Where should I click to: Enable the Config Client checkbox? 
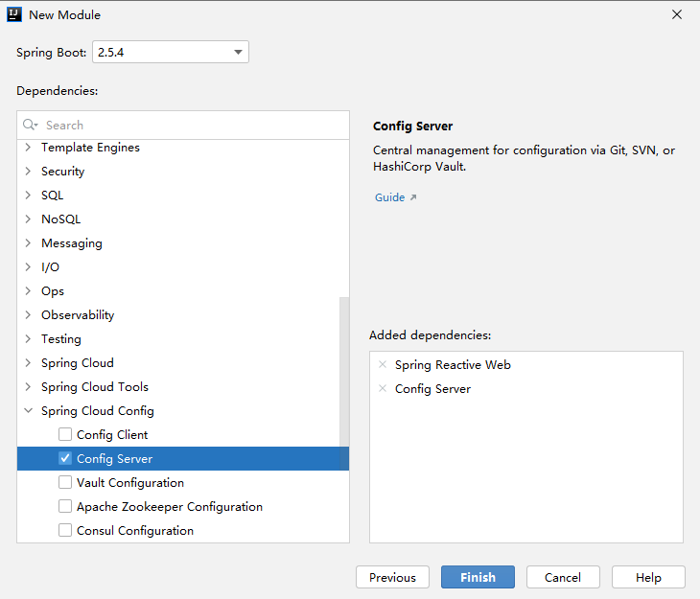[x=65, y=434]
